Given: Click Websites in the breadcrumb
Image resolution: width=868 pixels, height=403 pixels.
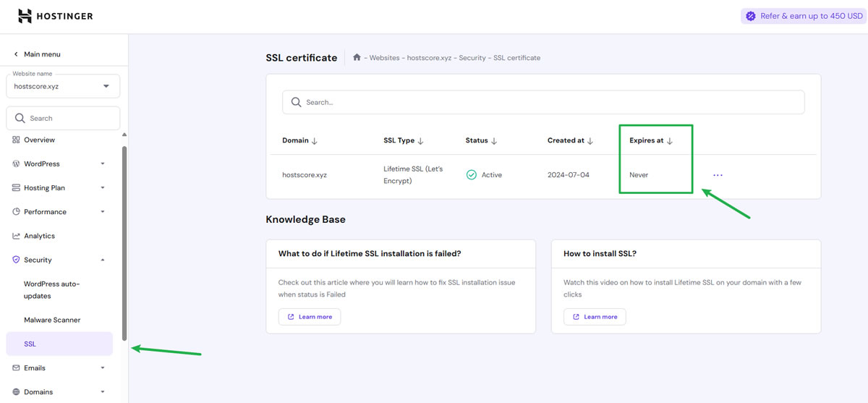Looking at the screenshot, I should (384, 58).
